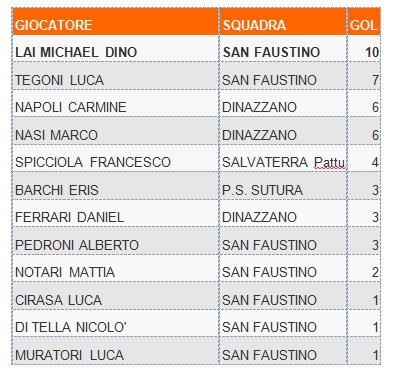Screen dimensions: 393x376
Task: Click the TEGONI LUCA player cell
Action: pos(116,76)
